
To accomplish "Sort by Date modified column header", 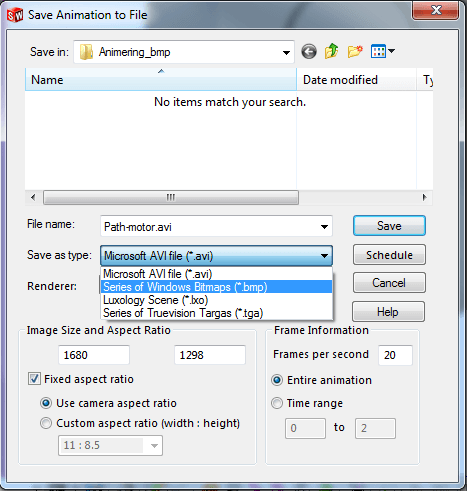I will point(356,80).
